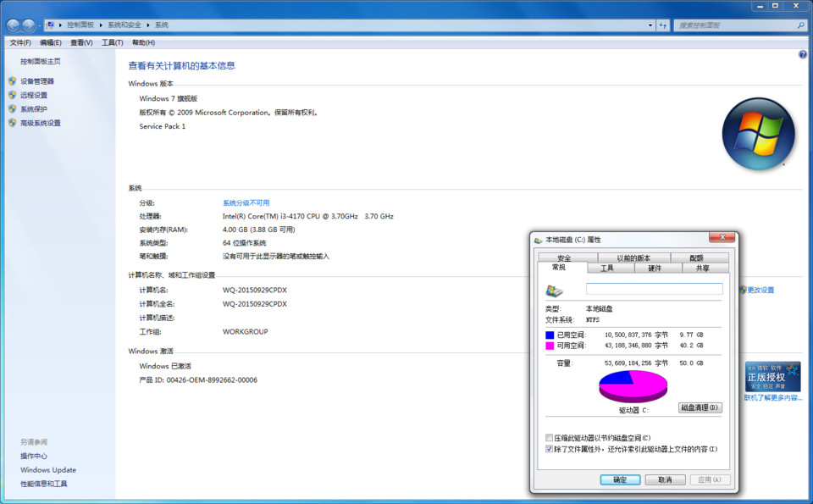The width and height of the screenshot is (813, 504).
Task: Click the address bar refresh icon
Action: [662, 25]
